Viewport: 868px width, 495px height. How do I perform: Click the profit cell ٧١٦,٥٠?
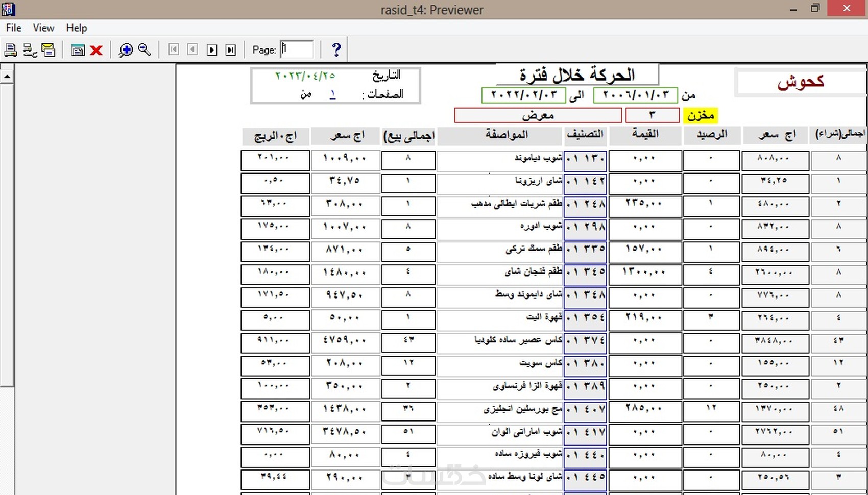[275, 434]
